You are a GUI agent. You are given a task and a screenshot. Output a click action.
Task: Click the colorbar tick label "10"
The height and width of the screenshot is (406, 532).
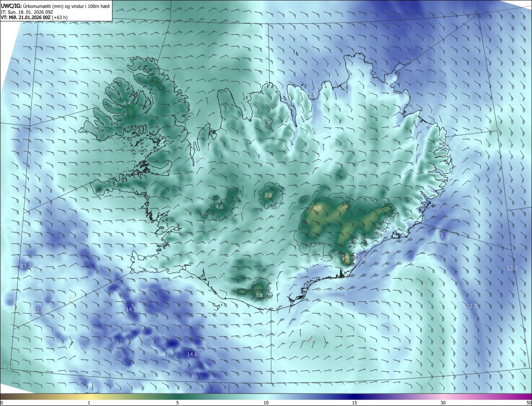[266, 403]
